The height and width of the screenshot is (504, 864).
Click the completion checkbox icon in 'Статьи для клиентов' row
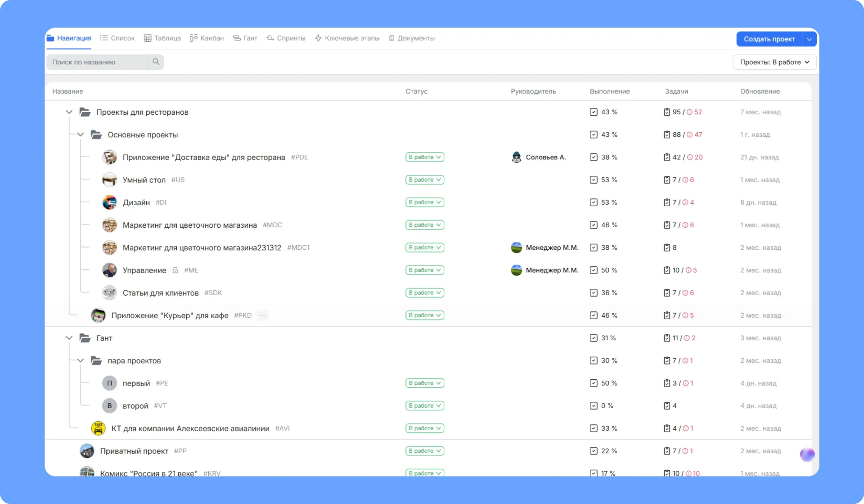click(x=594, y=292)
